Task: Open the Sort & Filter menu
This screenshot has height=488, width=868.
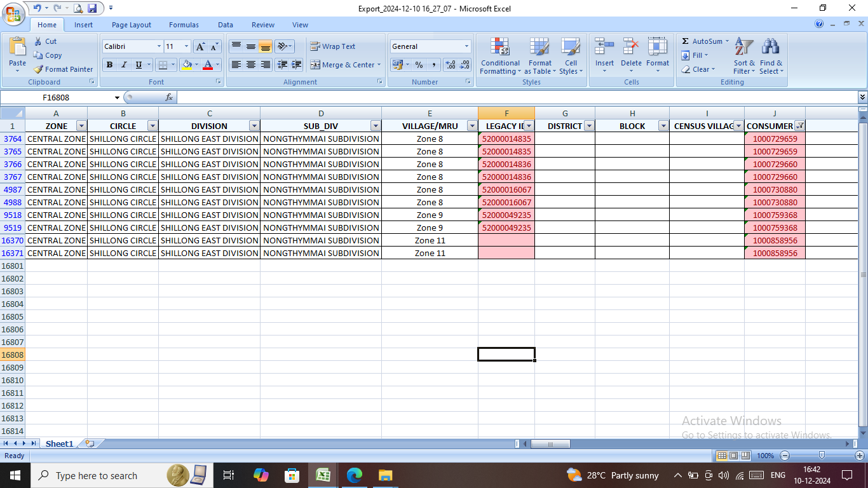Action: pos(744,56)
